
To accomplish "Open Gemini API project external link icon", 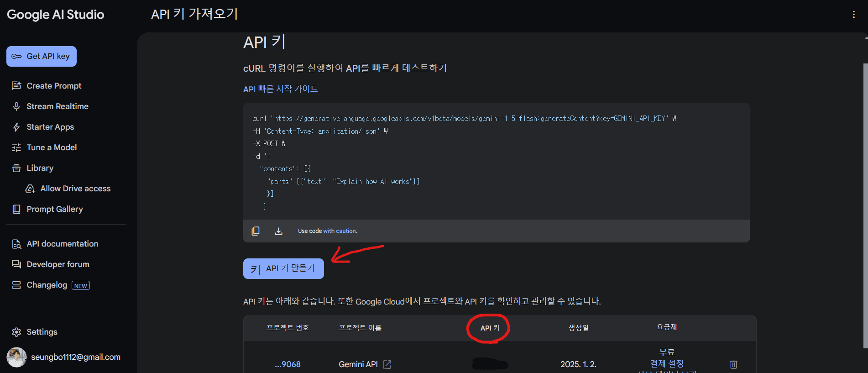I will 387,364.
